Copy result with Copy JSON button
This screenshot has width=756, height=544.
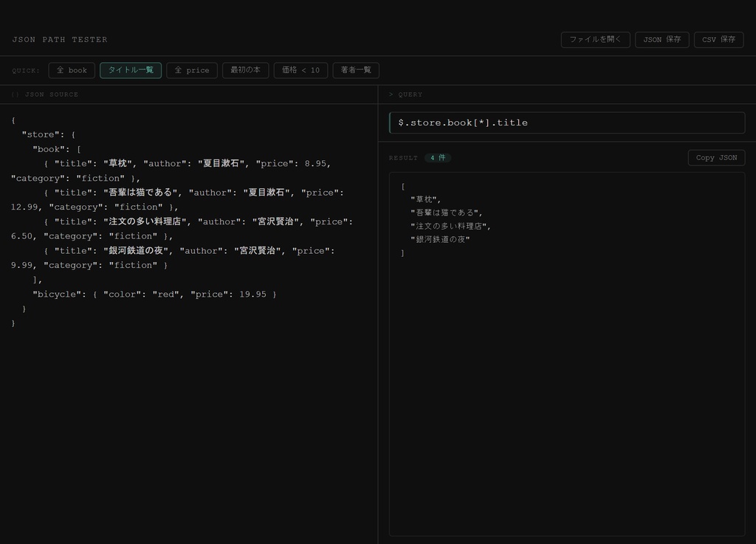coord(716,157)
